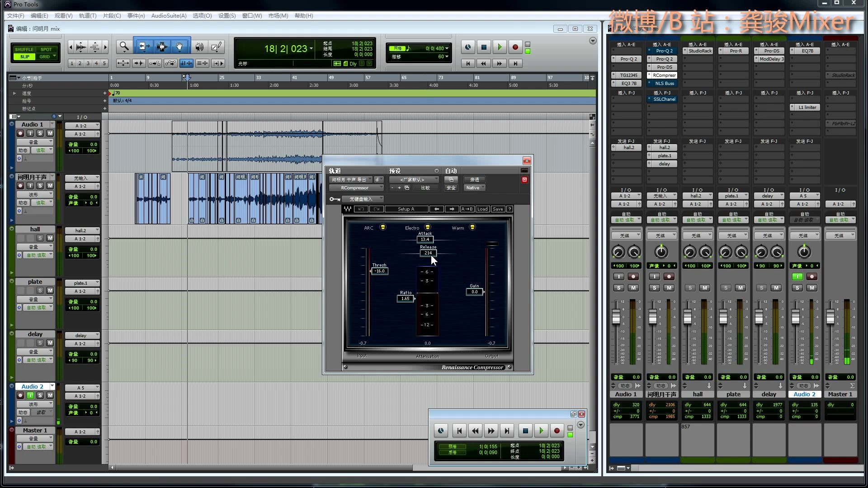Screen dimensions: 868x488
Task: Click the ARC button in Renaissance Compressor
Action: tap(383, 227)
